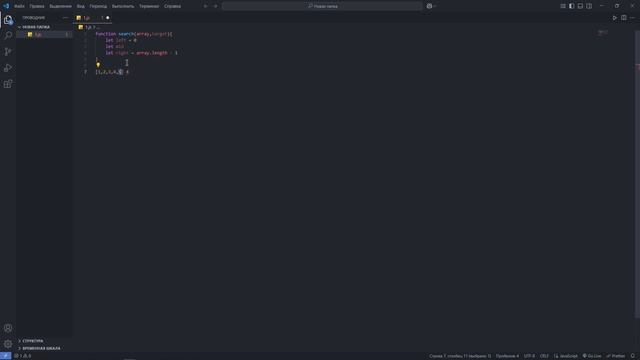Open the Copilot chat icon in title bar
Screen dimensions: 640x360
(429, 6)
